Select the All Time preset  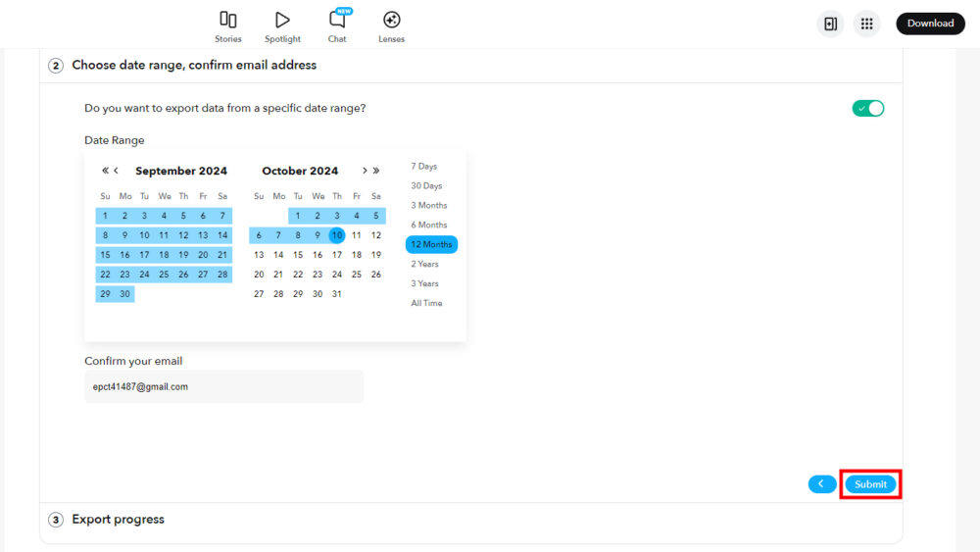pyautogui.click(x=426, y=303)
